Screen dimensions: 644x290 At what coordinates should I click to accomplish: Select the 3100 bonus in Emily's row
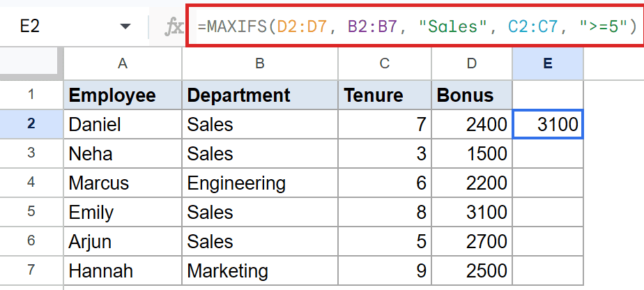(472, 211)
